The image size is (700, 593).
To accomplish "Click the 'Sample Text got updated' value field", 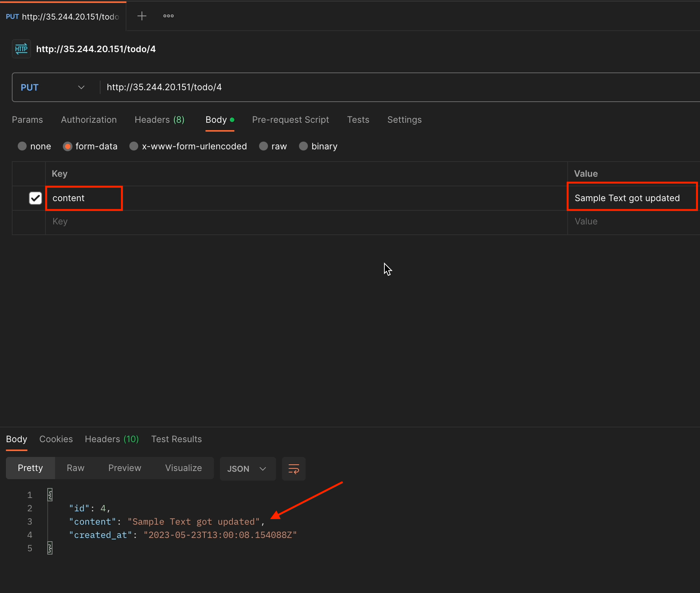I will click(627, 198).
